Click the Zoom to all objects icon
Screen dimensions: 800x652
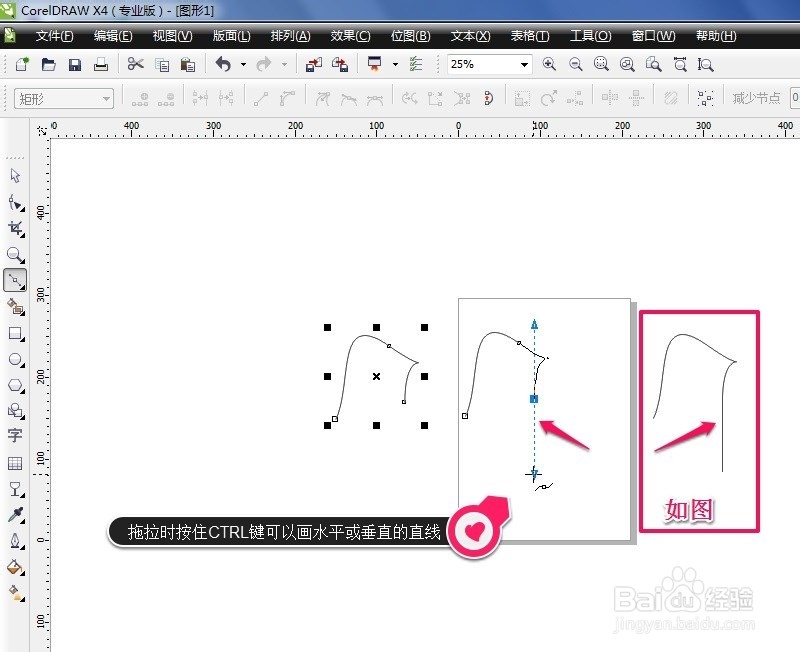pyautogui.click(x=627, y=64)
